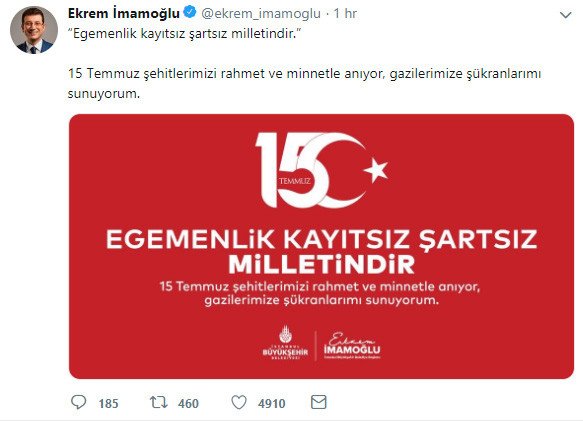This screenshot has height=427, width=583.
Task: Click the Büyükşehir Belediyesi logo in image
Action: pos(285,342)
